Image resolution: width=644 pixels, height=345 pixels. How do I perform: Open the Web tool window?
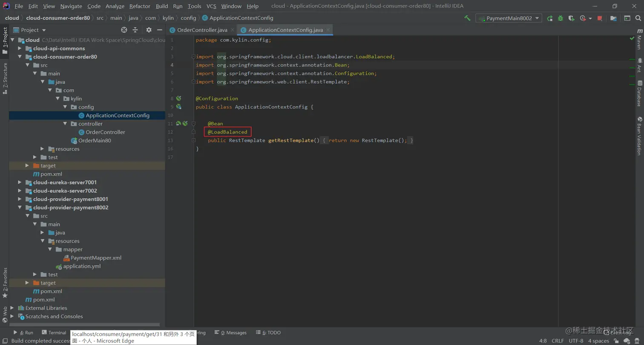(5, 315)
